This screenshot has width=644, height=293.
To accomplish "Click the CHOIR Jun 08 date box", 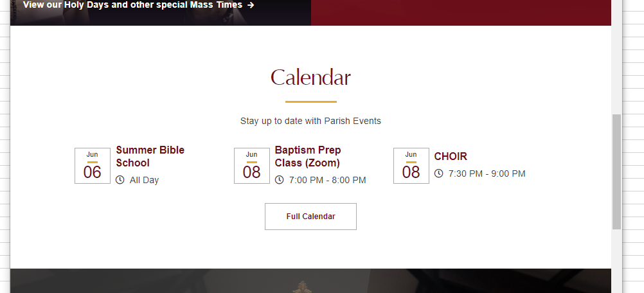I will [411, 166].
